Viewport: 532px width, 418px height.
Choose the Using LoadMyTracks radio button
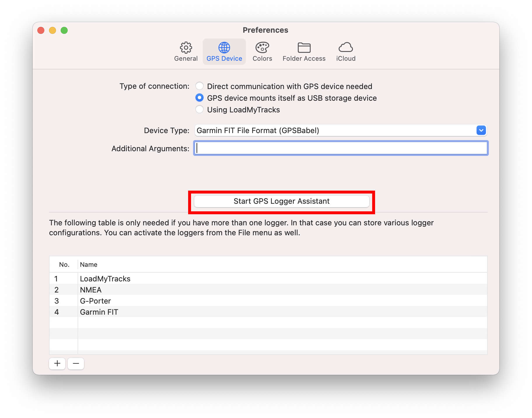click(x=199, y=109)
